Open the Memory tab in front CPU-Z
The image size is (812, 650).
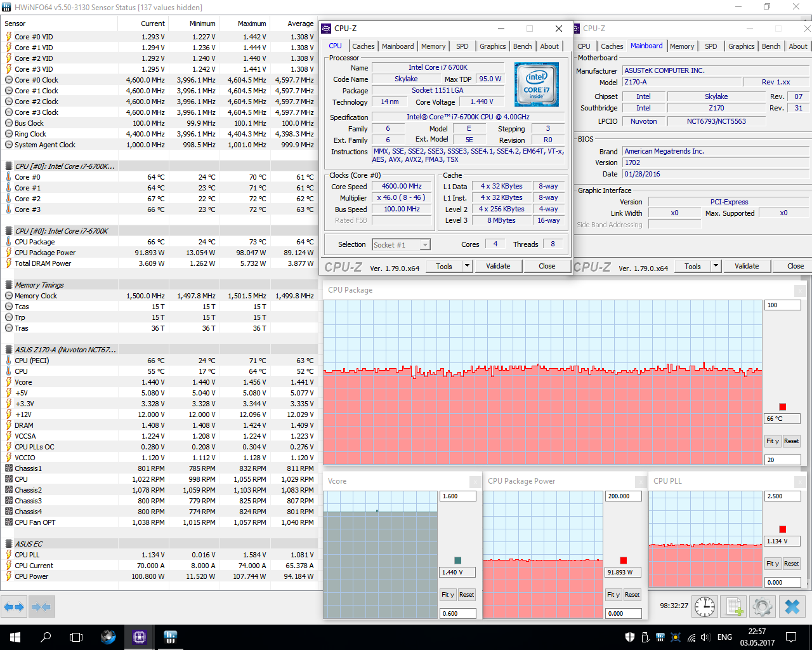click(x=433, y=46)
